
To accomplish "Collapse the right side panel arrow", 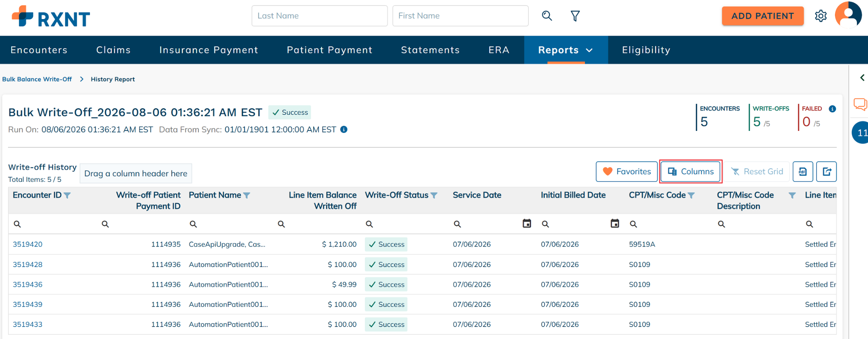I will click(x=862, y=78).
